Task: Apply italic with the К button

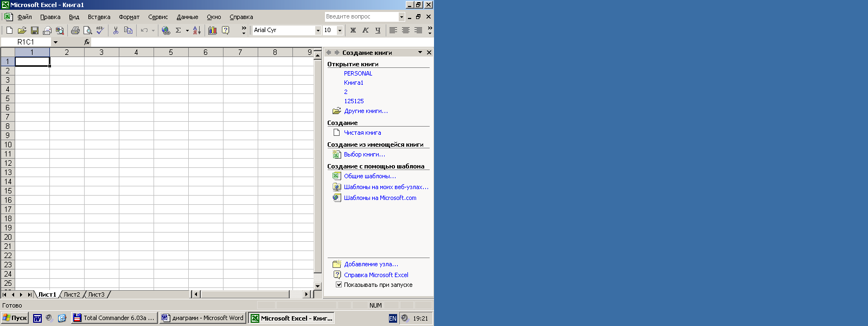Action: point(366,30)
